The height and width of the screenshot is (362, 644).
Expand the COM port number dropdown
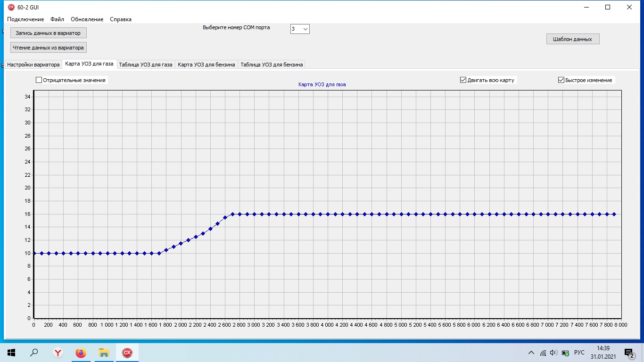point(305,29)
